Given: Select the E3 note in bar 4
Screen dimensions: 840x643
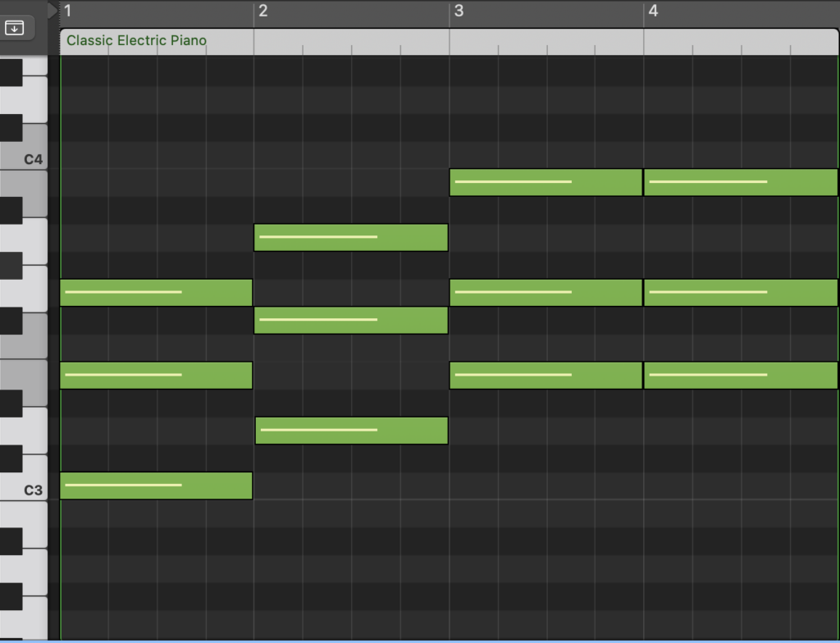Looking at the screenshot, I should [740, 375].
